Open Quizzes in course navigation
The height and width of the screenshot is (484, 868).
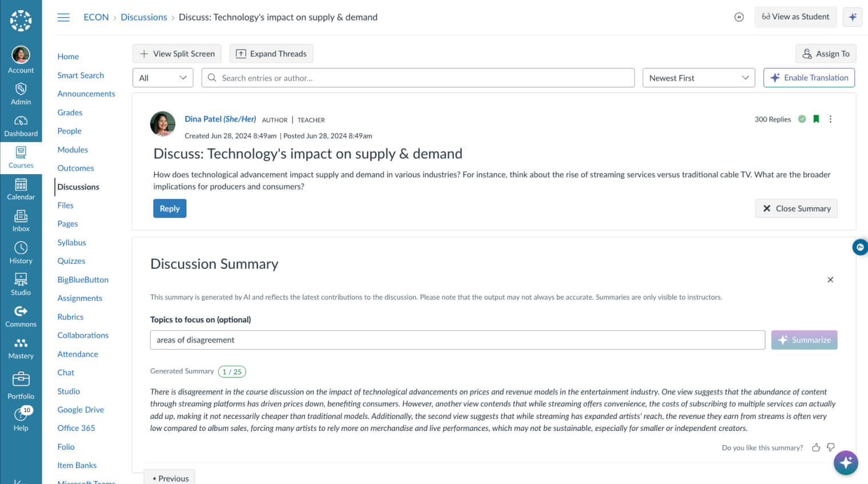coord(71,261)
